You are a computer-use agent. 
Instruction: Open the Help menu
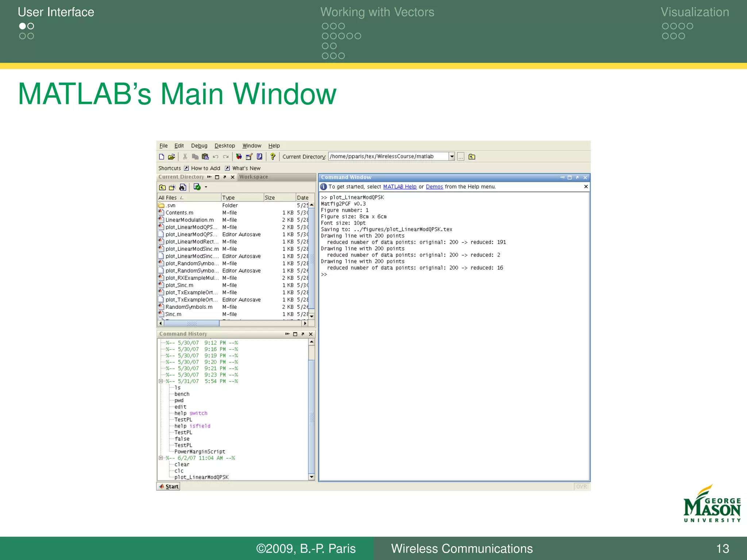[x=274, y=145]
